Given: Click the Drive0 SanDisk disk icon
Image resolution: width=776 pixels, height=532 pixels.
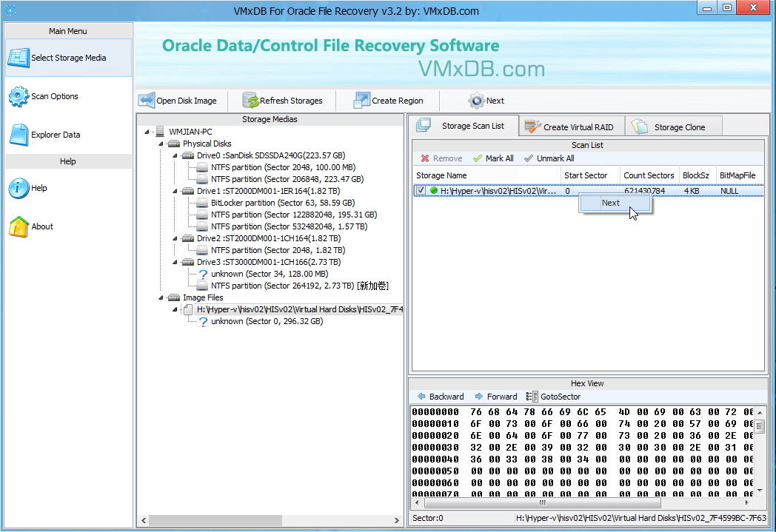Looking at the screenshot, I should click(x=187, y=155).
